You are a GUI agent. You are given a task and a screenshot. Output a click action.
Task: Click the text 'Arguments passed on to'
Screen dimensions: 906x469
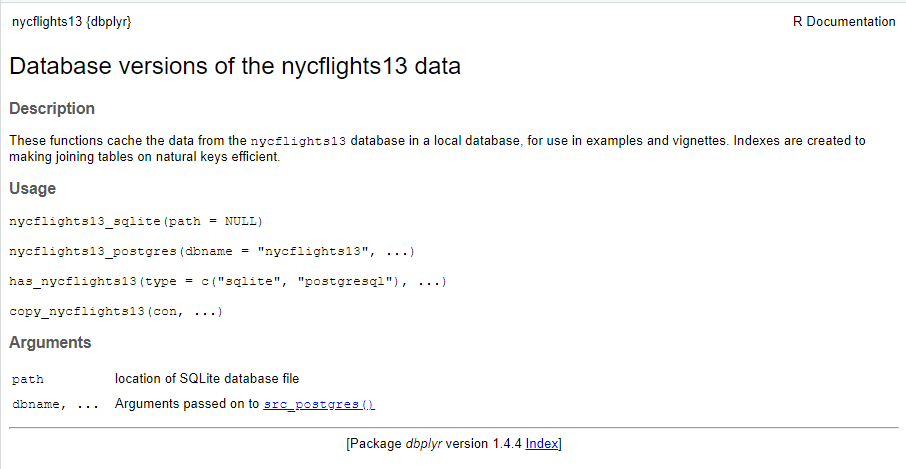click(x=187, y=404)
